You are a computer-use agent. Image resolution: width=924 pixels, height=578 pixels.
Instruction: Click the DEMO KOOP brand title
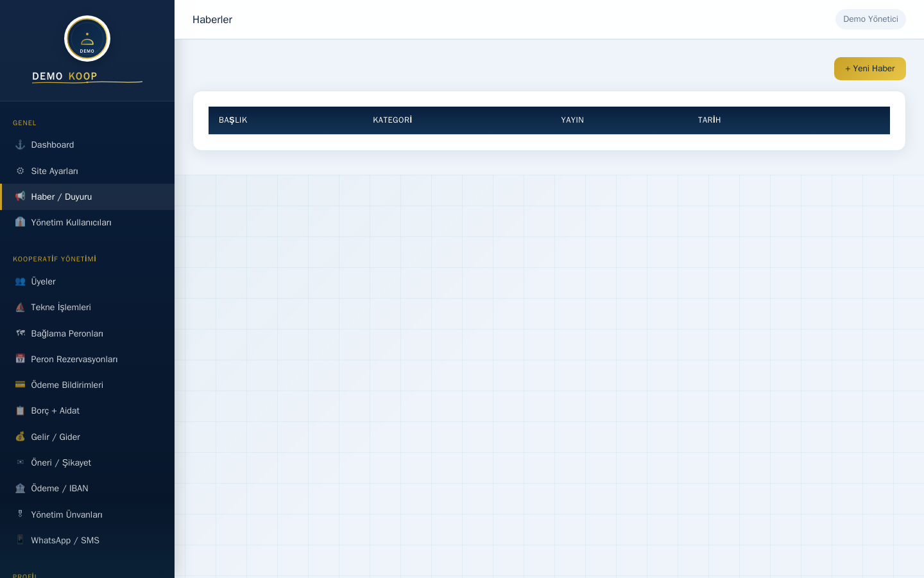click(x=65, y=76)
